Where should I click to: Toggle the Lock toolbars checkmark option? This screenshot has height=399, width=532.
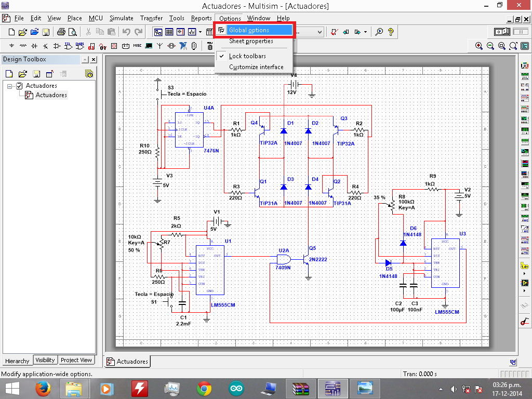coord(247,56)
